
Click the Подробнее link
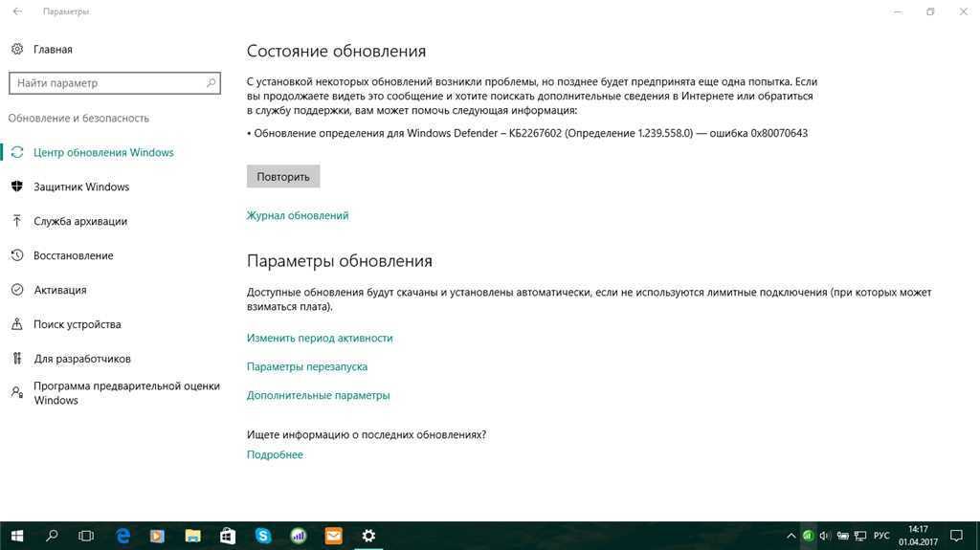click(x=275, y=455)
